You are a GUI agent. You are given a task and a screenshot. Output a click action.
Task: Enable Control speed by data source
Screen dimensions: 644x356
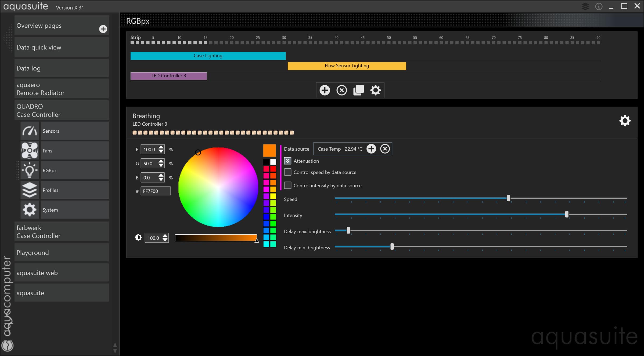287,172
